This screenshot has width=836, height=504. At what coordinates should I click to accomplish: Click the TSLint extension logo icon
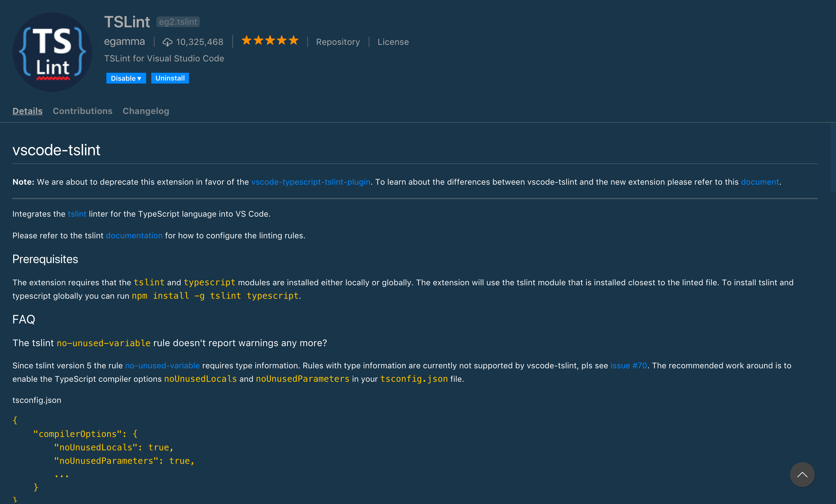(x=52, y=52)
